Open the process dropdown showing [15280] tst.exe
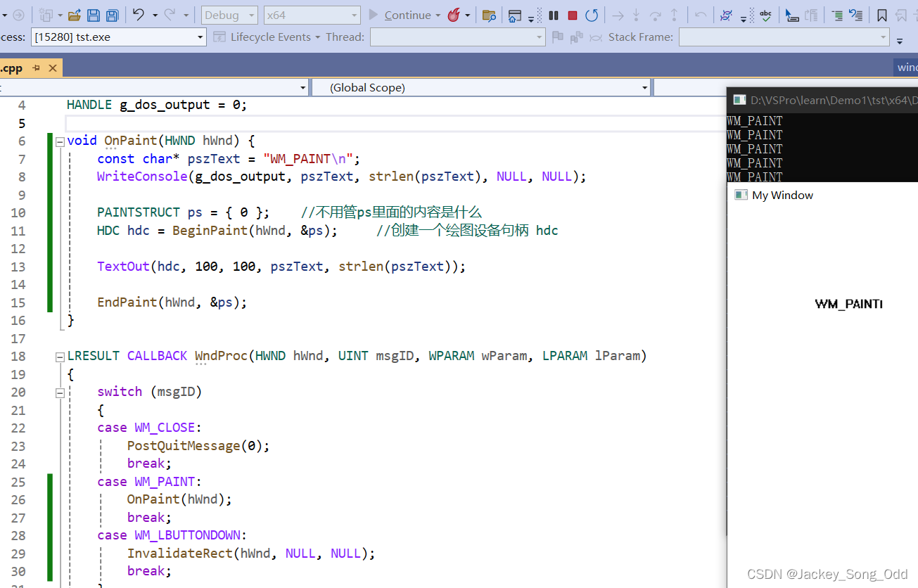The height and width of the screenshot is (588, 918). pyautogui.click(x=118, y=37)
